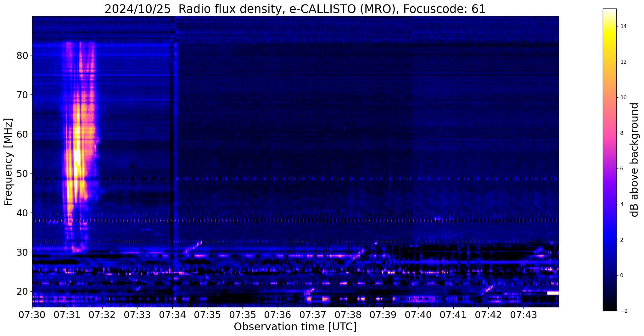The height and width of the screenshot is (336, 644).
Task: Click the 07:42 time tick label
Action: [x=488, y=315]
